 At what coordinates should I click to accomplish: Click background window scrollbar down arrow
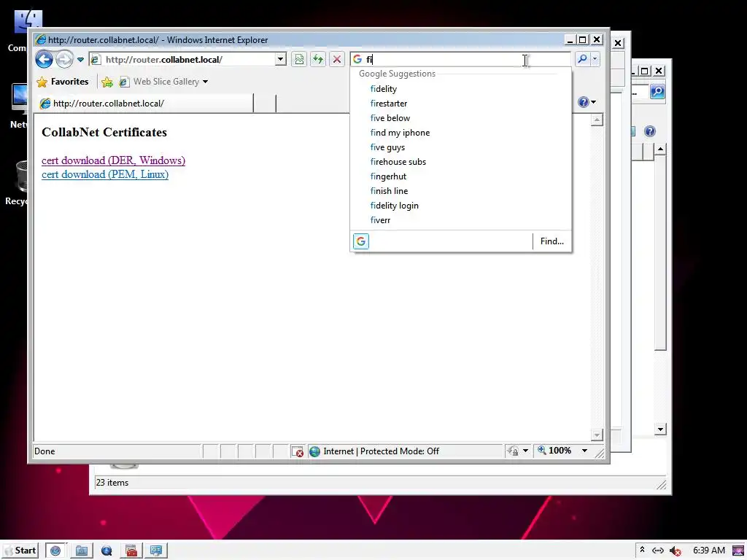coord(660,429)
